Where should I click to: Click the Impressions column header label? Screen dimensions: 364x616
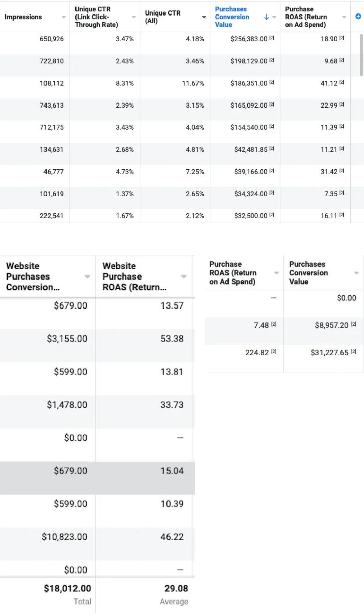coord(23,17)
